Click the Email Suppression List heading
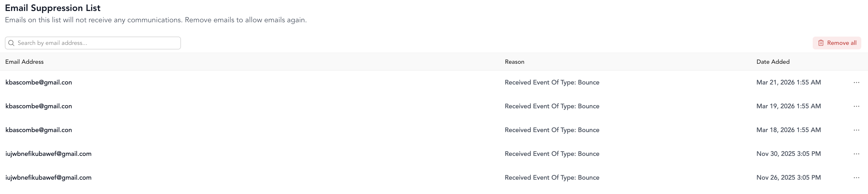 [x=53, y=8]
